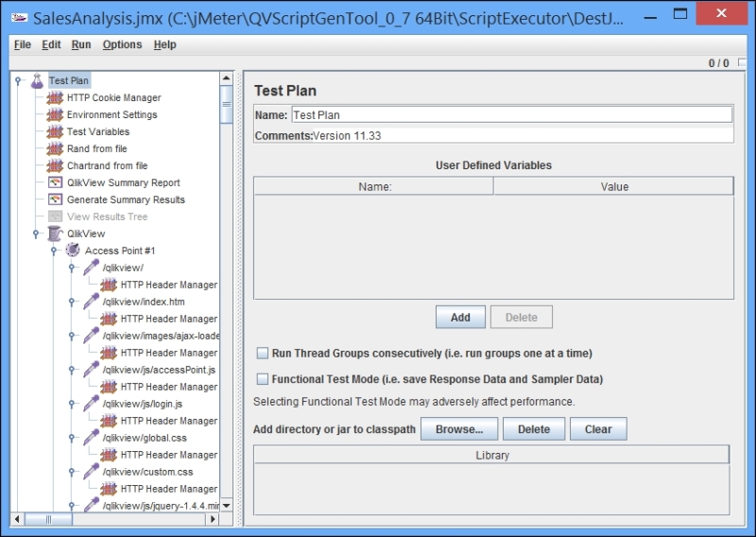Collapse the /qlikview/ sampler node
This screenshot has width=756, height=537.
click(x=72, y=268)
